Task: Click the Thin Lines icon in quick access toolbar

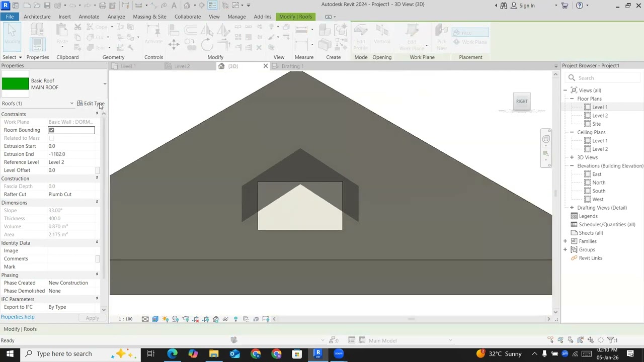Action: click(212, 6)
